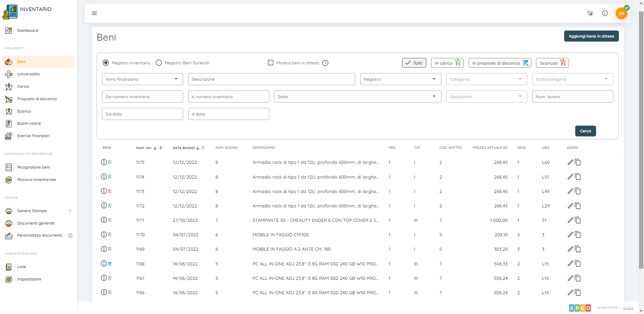
Task: Expand the Sede dropdown
Action: 357,97
